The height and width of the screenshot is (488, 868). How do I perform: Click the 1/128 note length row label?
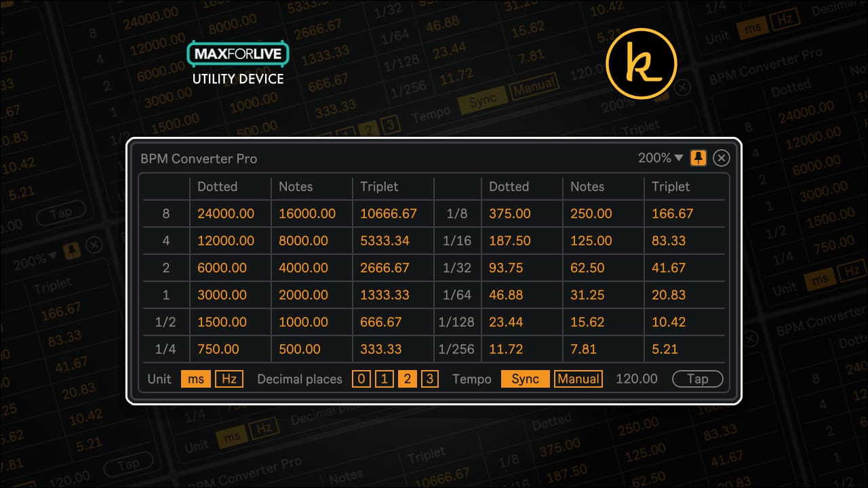point(456,322)
